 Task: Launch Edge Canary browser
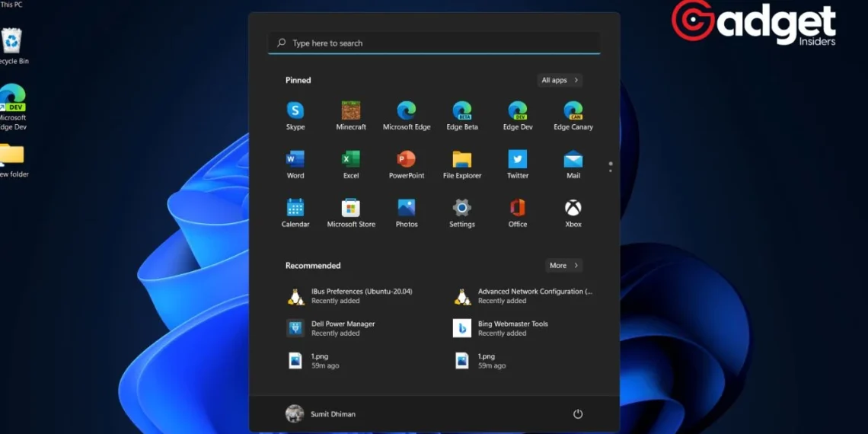(573, 111)
